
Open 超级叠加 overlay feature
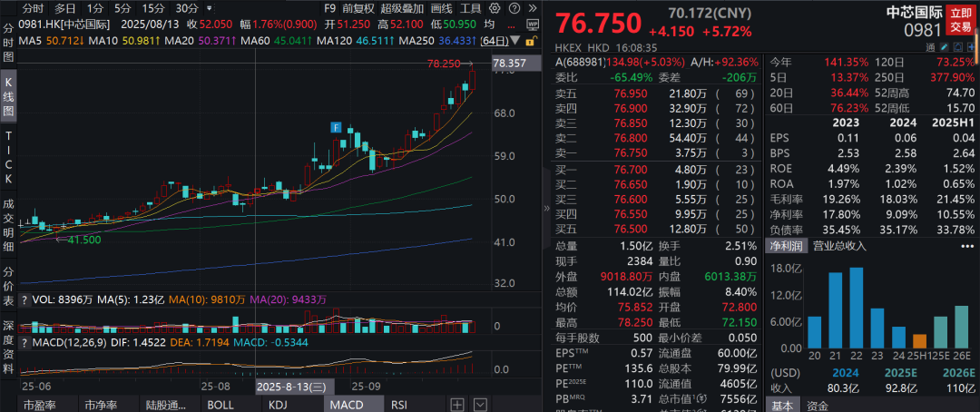pyautogui.click(x=402, y=9)
